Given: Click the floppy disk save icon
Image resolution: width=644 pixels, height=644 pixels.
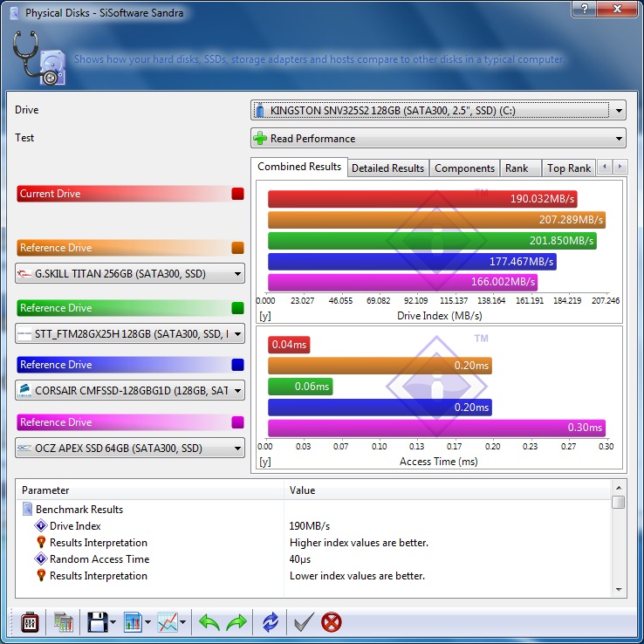Looking at the screenshot, I should pyautogui.click(x=98, y=623).
